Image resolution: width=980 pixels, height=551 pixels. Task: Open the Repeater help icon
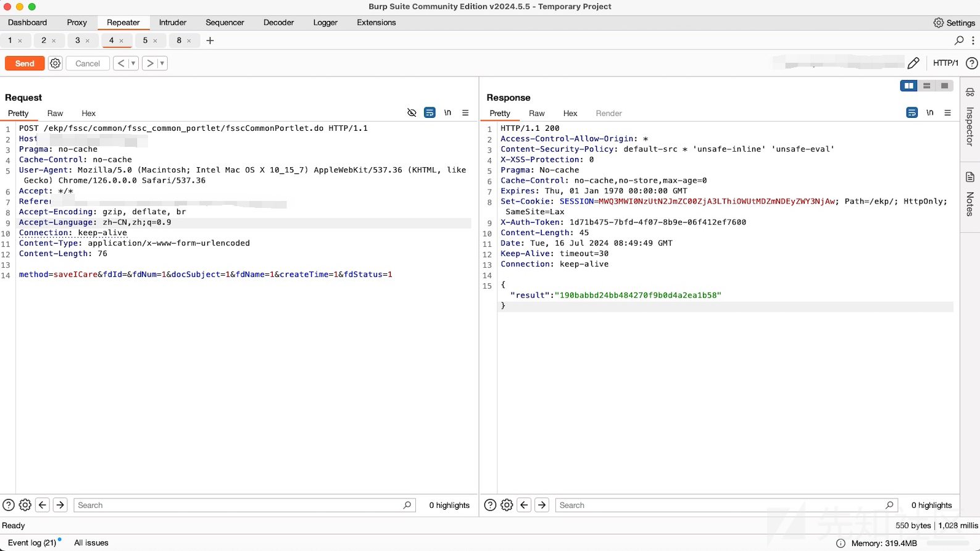pyautogui.click(x=971, y=63)
